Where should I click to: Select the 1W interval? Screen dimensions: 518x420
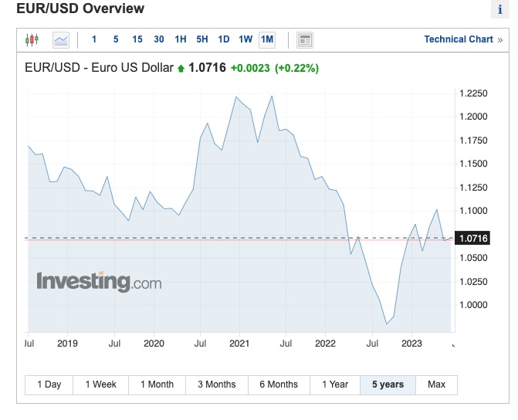245,39
